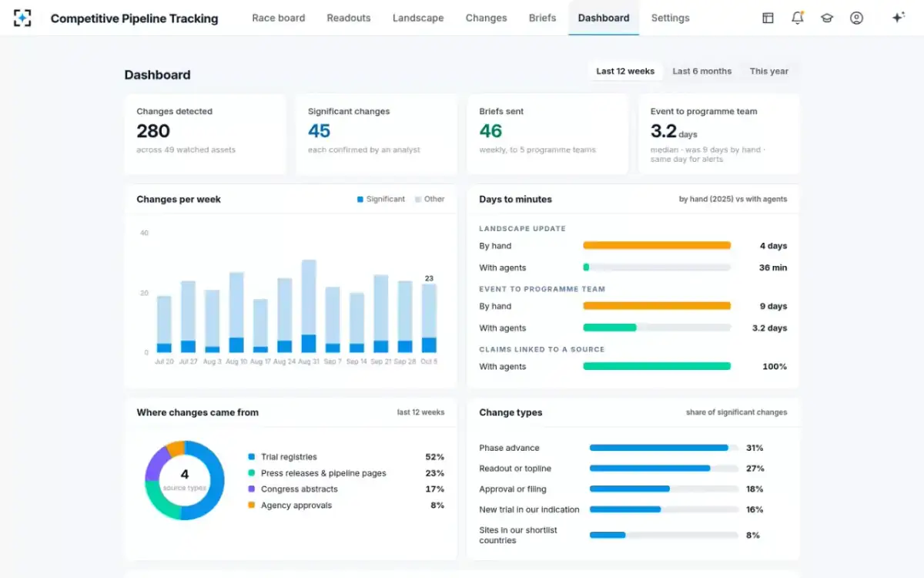Click the Congress abstracts legend swatch
The height and width of the screenshot is (578, 924).
[x=252, y=489]
